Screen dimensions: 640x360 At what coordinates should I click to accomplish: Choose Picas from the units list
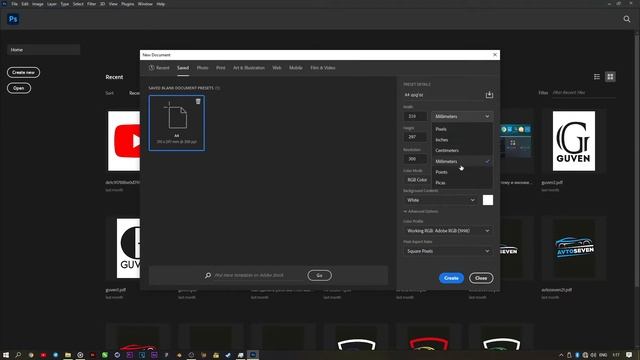pyautogui.click(x=462, y=182)
